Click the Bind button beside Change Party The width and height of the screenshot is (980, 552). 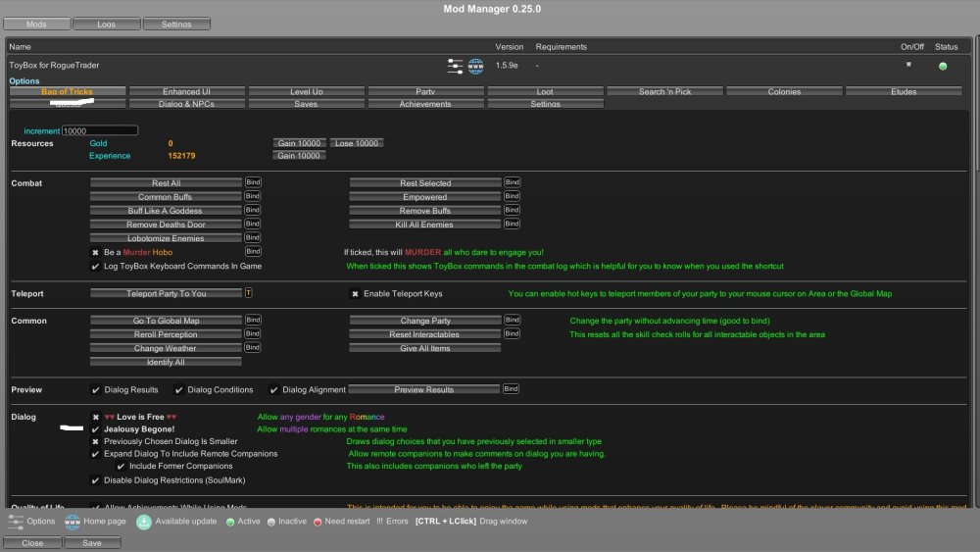pyautogui.click(x=512, y=320)
